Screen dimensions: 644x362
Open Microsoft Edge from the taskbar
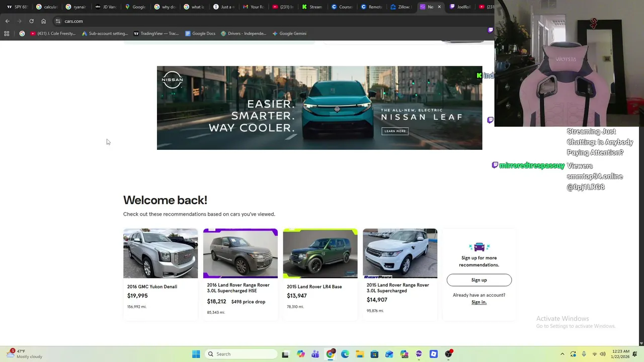[x=345, y=354]
